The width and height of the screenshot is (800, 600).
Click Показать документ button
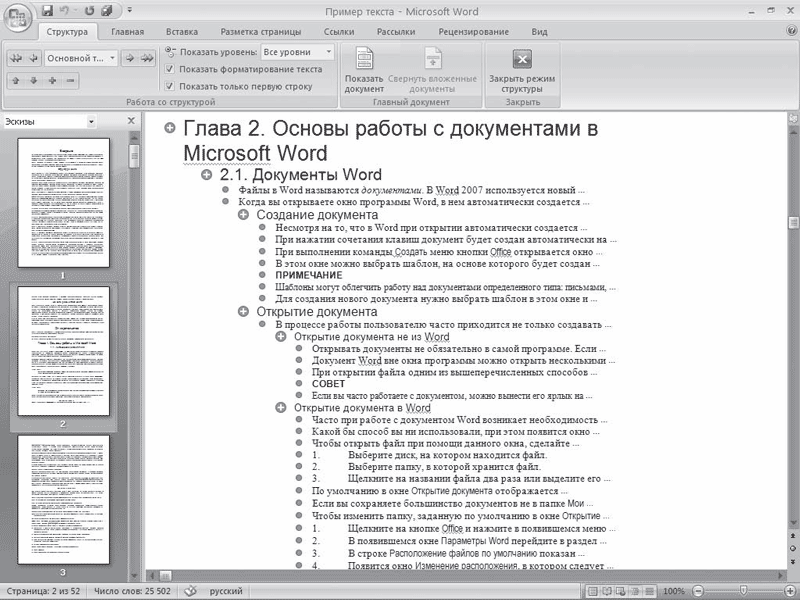tap(364, 70)
